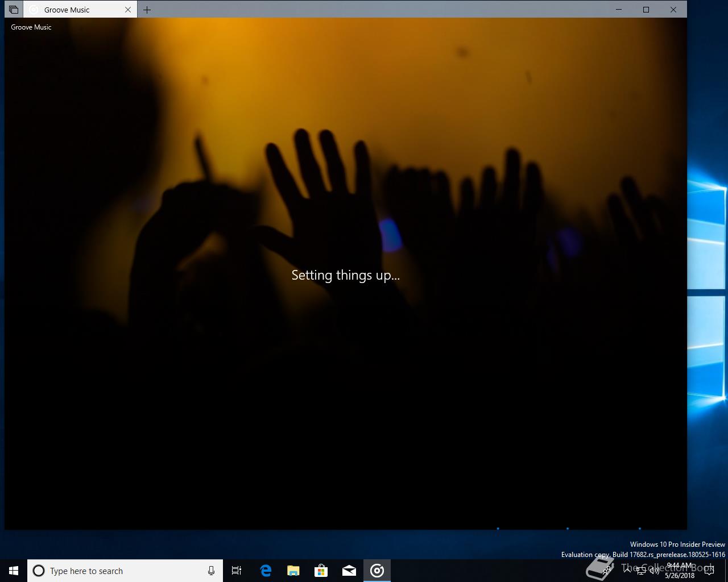Open the People tray icon
The height and width of the screenshot is (582, 728).
point(607,571)
